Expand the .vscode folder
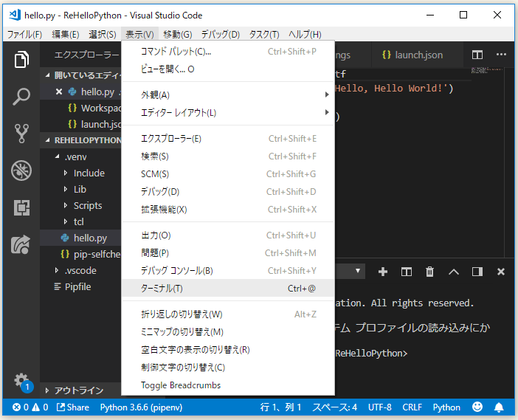Image resolution: width=518 pixels, height=420 pixels. pos(57,270)
